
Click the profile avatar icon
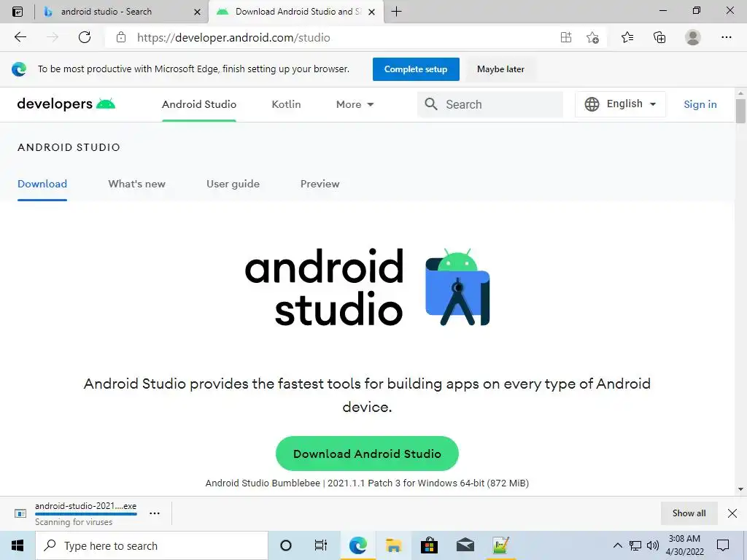coord(693,37)
